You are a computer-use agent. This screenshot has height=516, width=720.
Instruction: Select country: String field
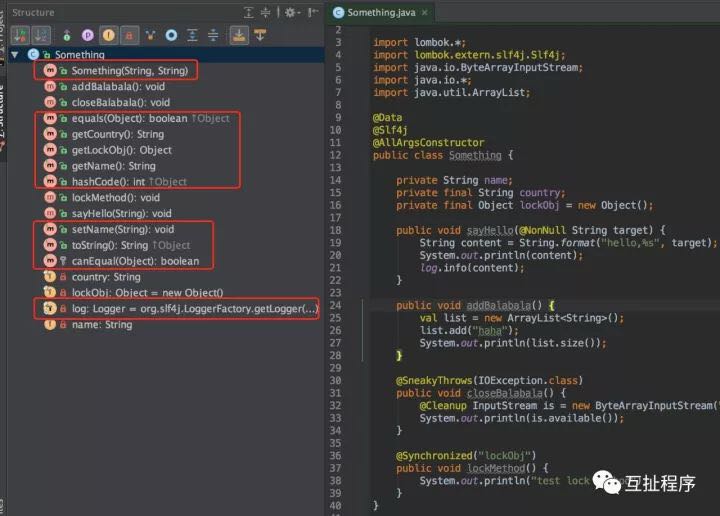point(106,277)
